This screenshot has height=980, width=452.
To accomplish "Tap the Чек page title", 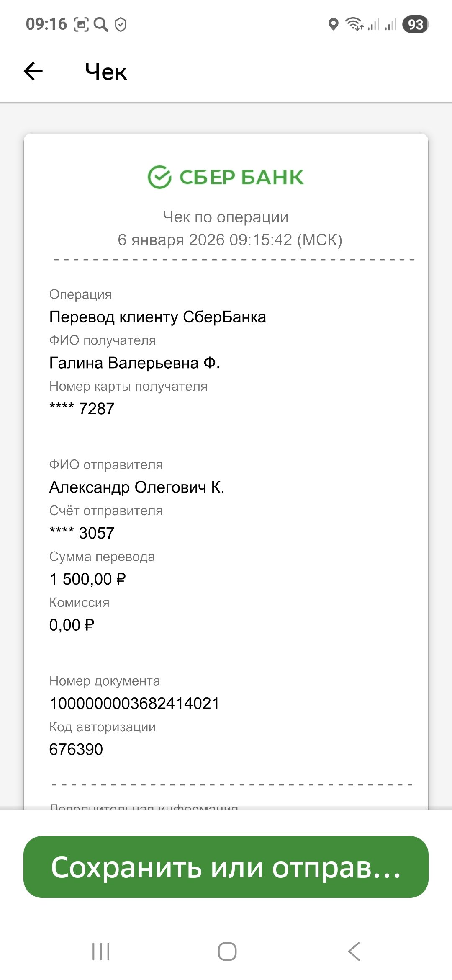I will [x=106, y=72].
